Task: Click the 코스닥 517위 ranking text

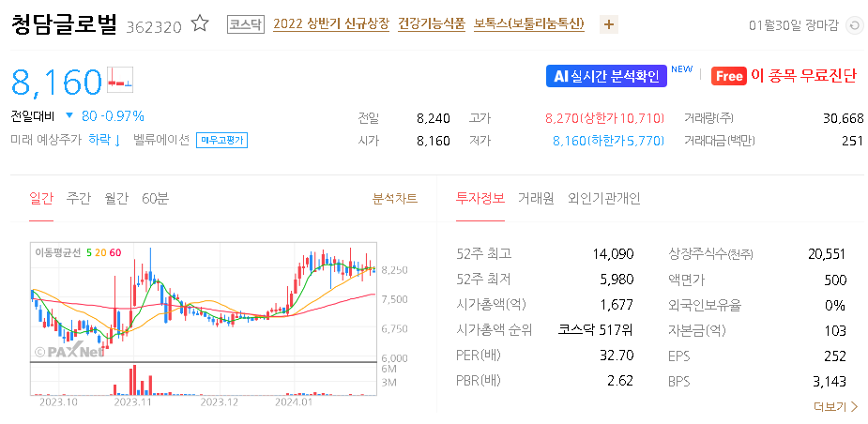Action: [x=596, y=330]
